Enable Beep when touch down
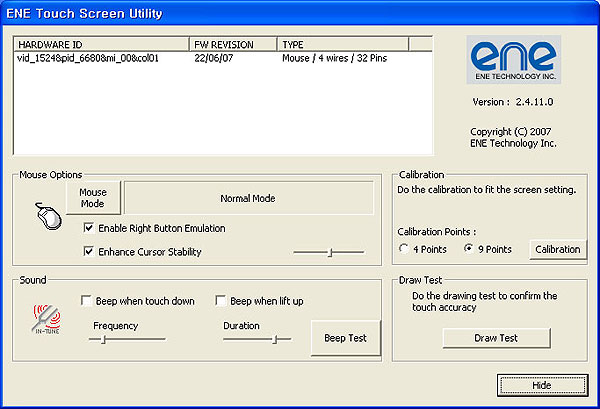This screenshot has height=409, width=600. 86,301
